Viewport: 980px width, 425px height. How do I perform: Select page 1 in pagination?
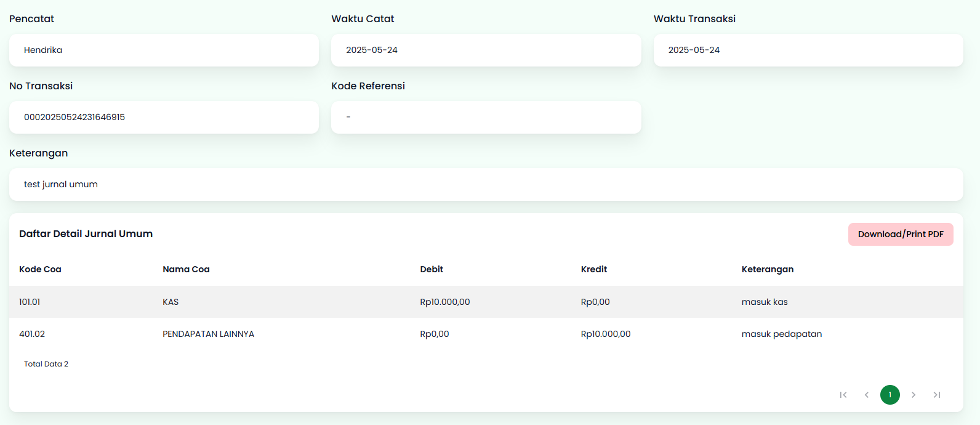tap(890, 395)
